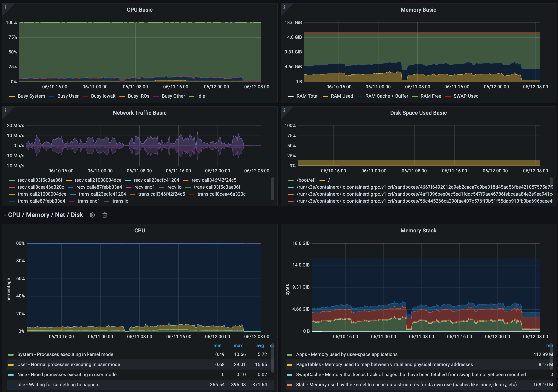Sort the CPU legend by the avg column
This screenshot has height=392, width=558.
(x=260, y=345)
